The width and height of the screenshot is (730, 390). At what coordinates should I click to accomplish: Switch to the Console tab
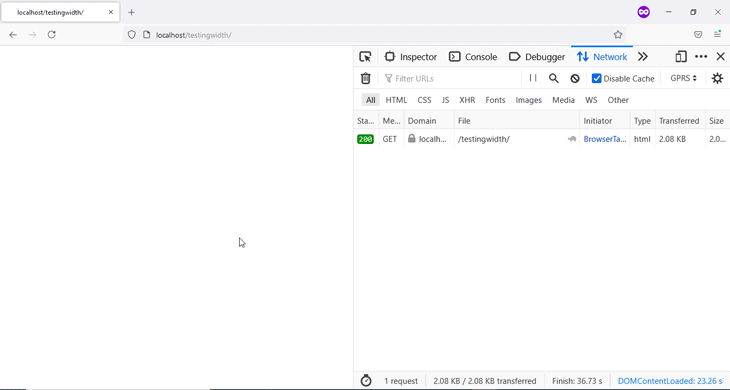tap(473, 57)
